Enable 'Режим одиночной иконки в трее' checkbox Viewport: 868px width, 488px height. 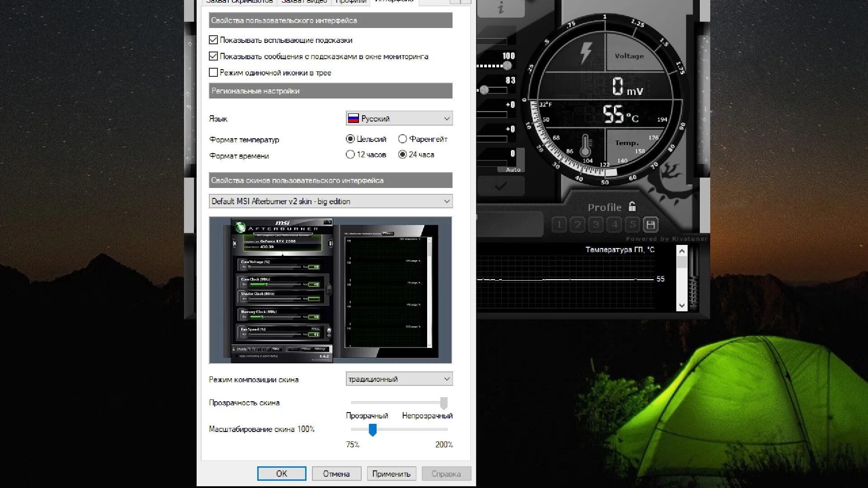[213, 72]
